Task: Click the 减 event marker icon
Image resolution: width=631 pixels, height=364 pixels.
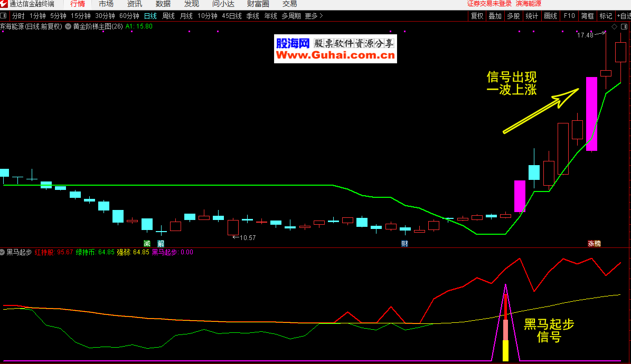Action: click(x=147, y=243)
